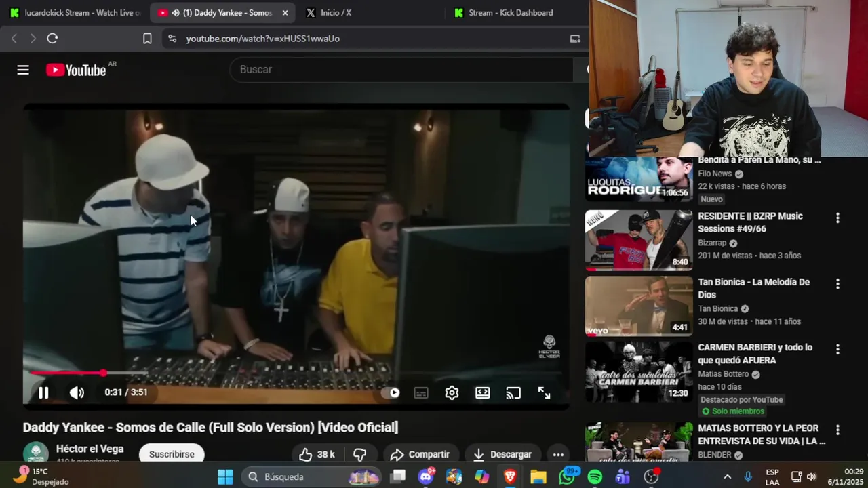Open Tan Bionica La Melodía De Dios thumbnail
868x488 pixels.
[x=639, y=306]
